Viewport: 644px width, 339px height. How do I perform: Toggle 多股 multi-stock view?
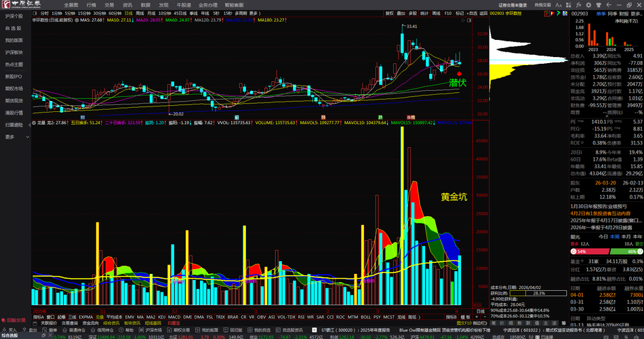pyautogui.click(x=413, y=14)
